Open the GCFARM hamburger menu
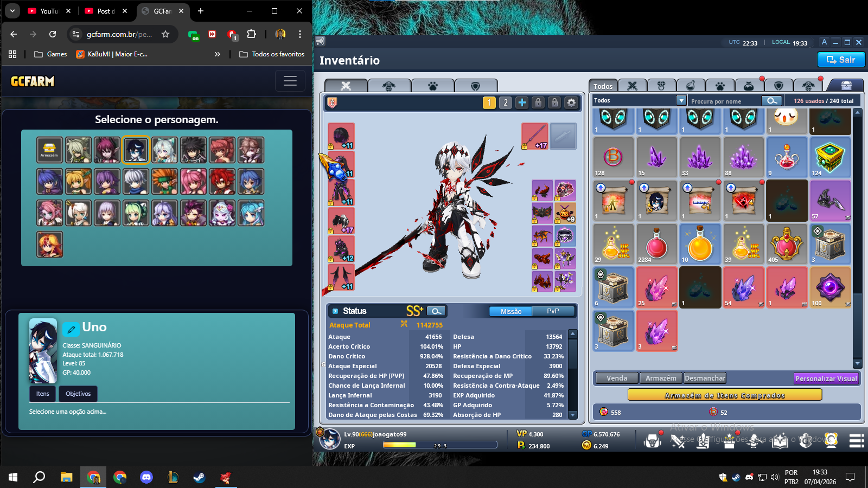Viewport: 868px width, 488px height. tap(290, 81)
